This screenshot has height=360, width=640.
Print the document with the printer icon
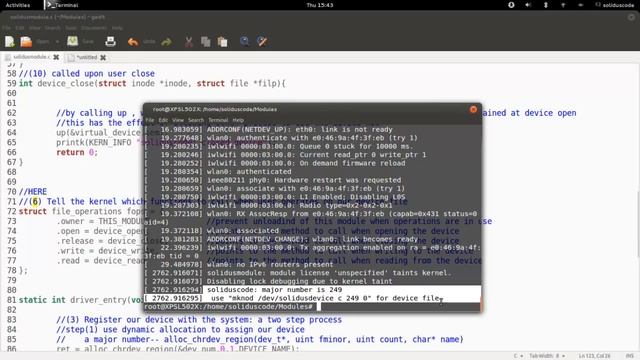110,42
